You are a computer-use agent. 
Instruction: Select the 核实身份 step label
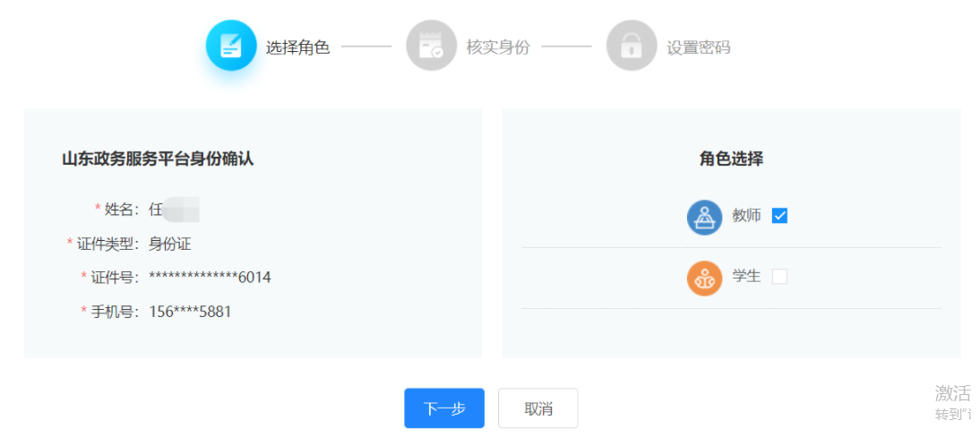tap(498, 47)
